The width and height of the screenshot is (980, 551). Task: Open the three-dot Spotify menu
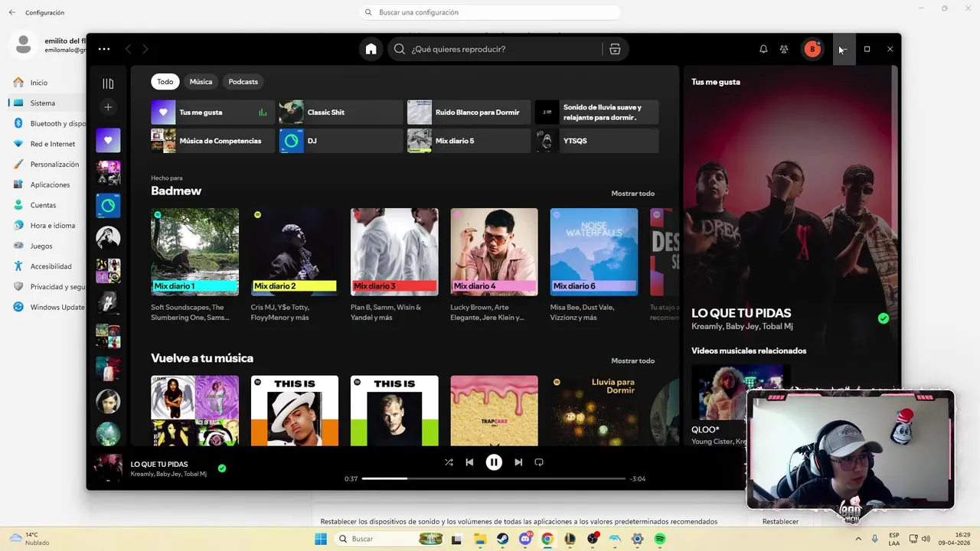[104, 49]
